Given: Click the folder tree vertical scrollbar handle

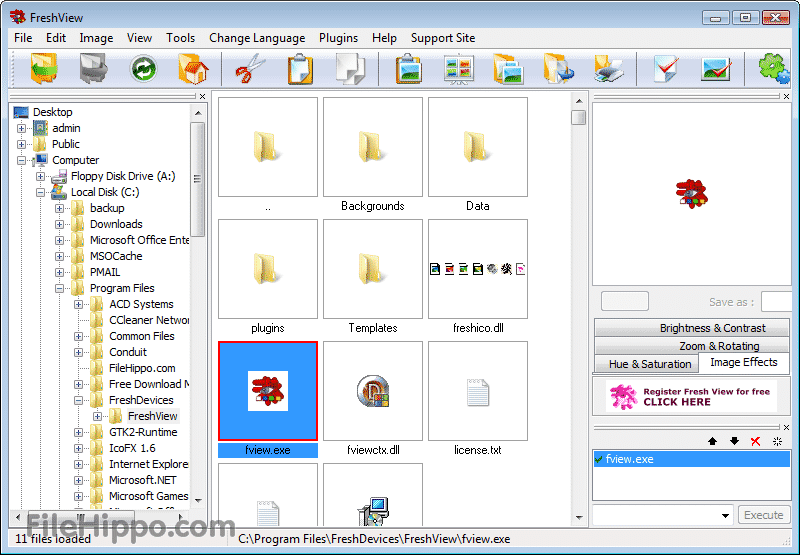Looking at the screenshot, I should pyautogui.click(x=197, y=179).
